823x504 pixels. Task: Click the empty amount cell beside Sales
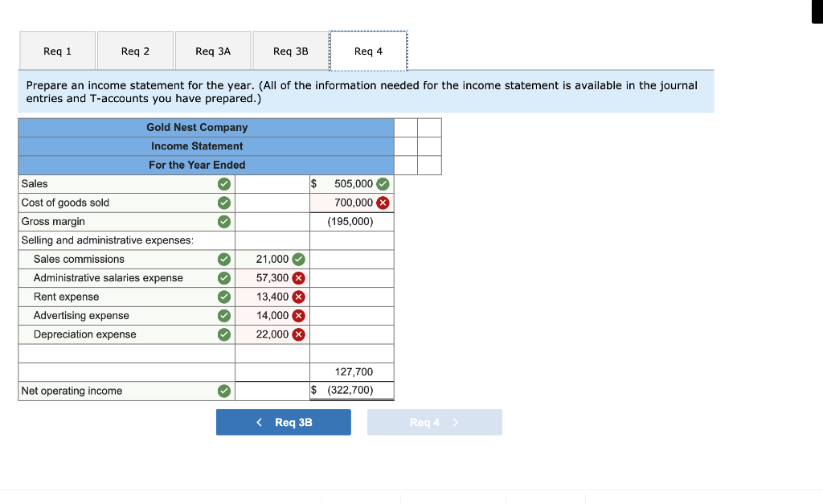click(x=272, y=183)
